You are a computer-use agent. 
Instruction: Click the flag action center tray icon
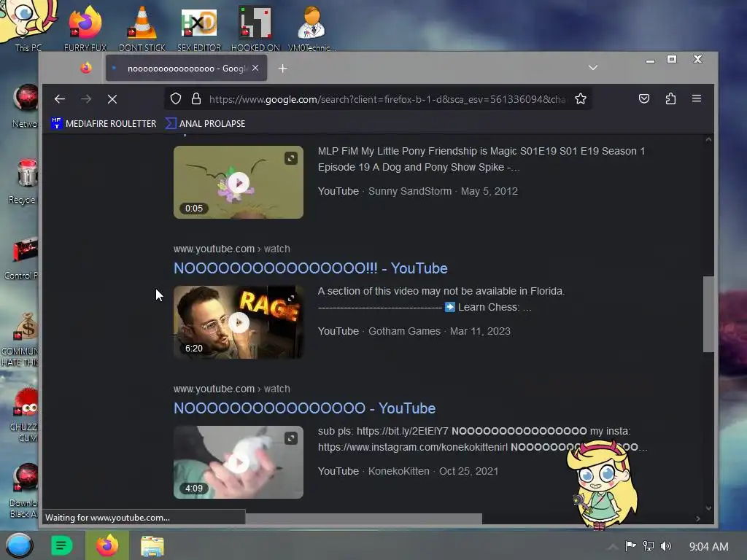(x=630, y=546)
